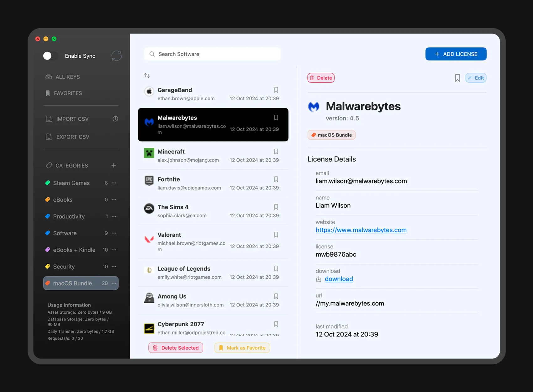The image size is (533, 392).
Task: Click the sync refresh arrows icon
Action: pos(116,56)
